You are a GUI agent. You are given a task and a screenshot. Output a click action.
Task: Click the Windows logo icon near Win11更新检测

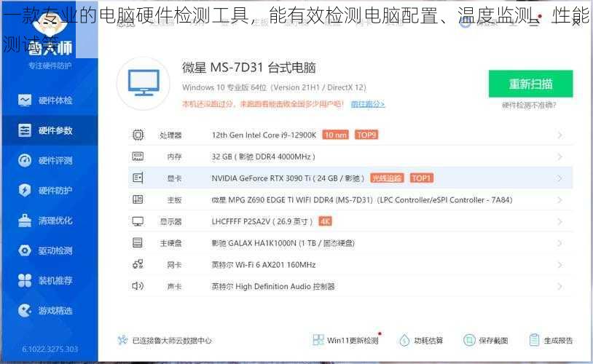(x=318, y=340)
